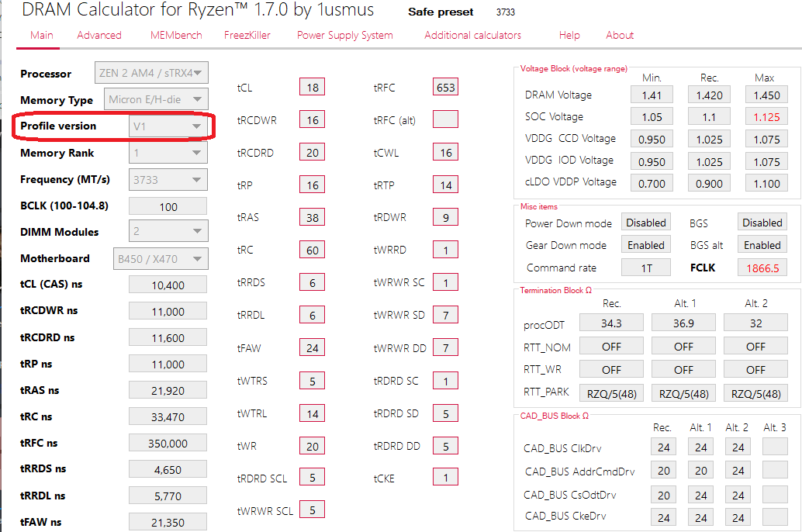Click the tRFC value 653
This screenshot has height=532, width=802.
point(445,88)
